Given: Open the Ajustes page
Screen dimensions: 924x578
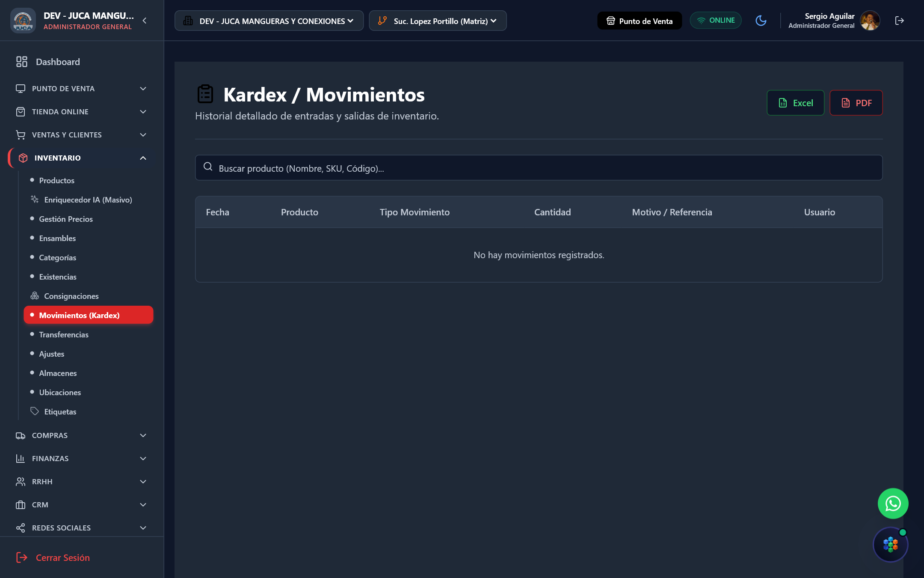Looking at the screenshot, I should [x=89, y=354].
